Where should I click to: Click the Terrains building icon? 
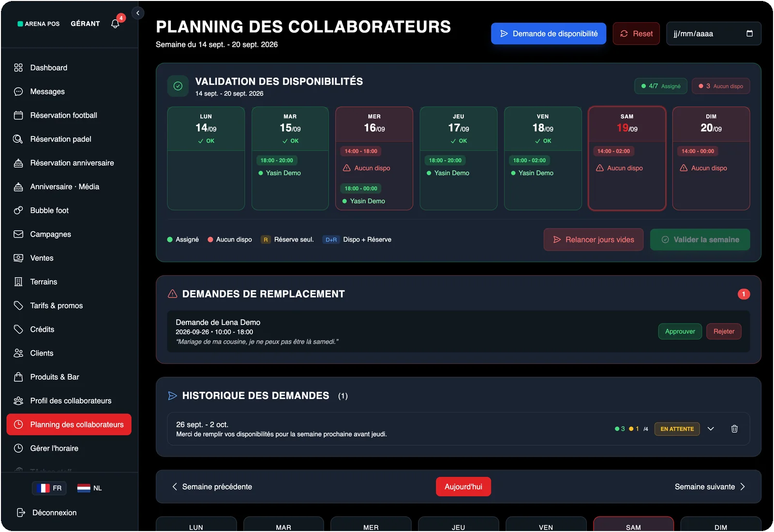point(18,281)
